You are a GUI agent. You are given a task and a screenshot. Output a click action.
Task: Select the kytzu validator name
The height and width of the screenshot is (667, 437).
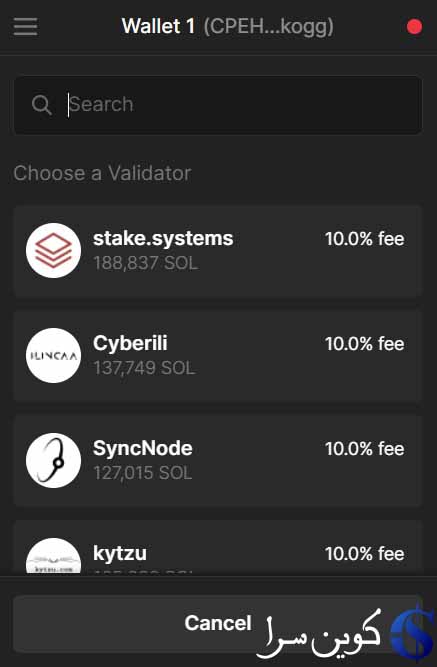click(x=120, y=553)
